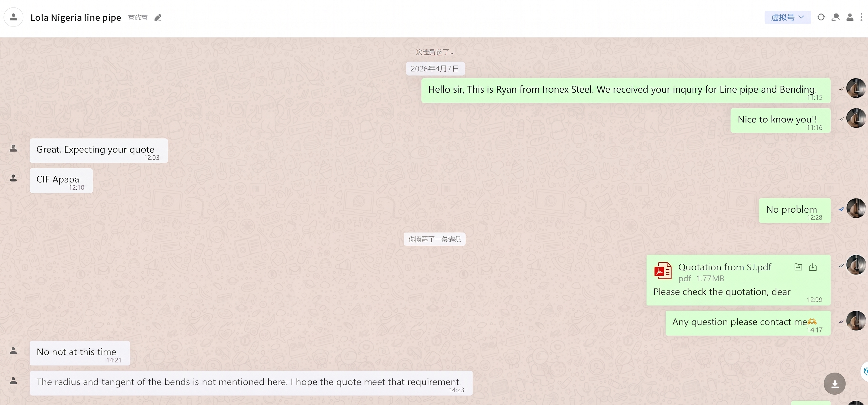Viewport: 868px width, 405px height.
Task: Click the contact title Lola Nigeria line pipe
Action: coord(76,18)
